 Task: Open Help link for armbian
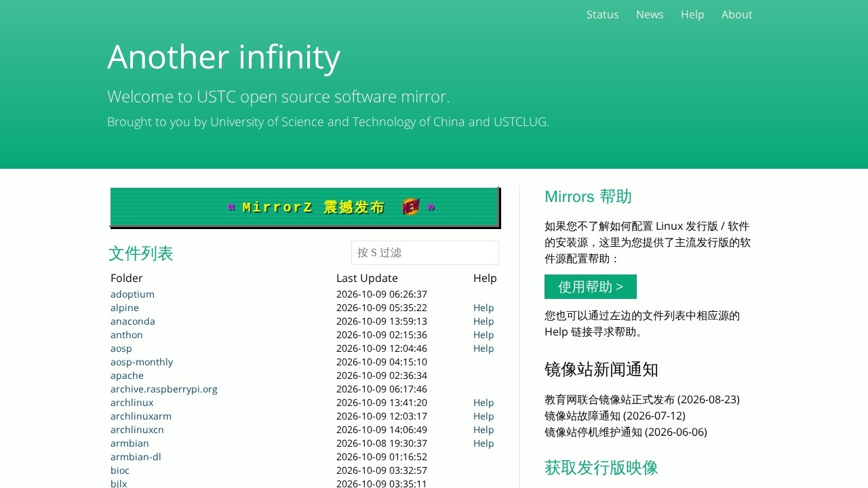click(x=484, y=443)
